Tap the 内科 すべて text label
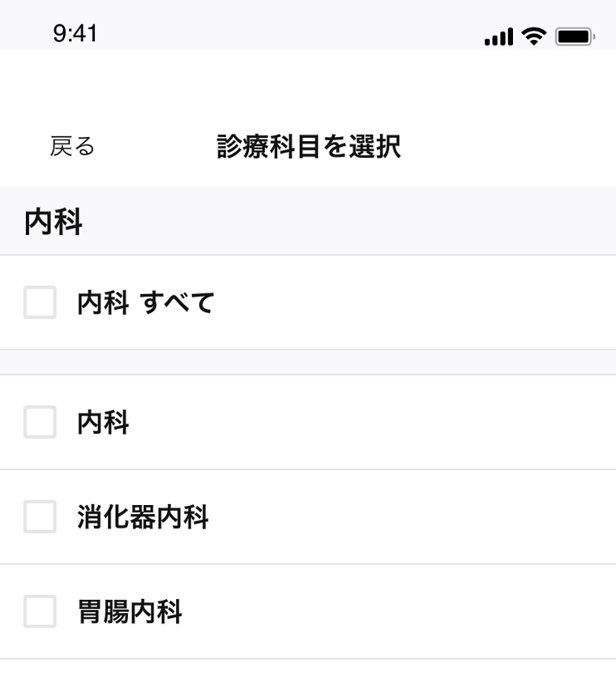Screen dimensions: 616x681 [146, 302]
